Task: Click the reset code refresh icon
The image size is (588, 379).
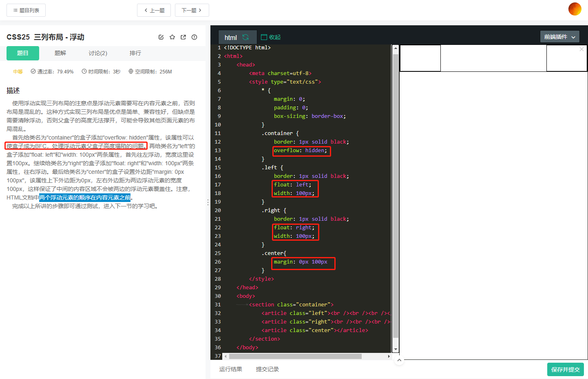Action: [x=245, y=37]
